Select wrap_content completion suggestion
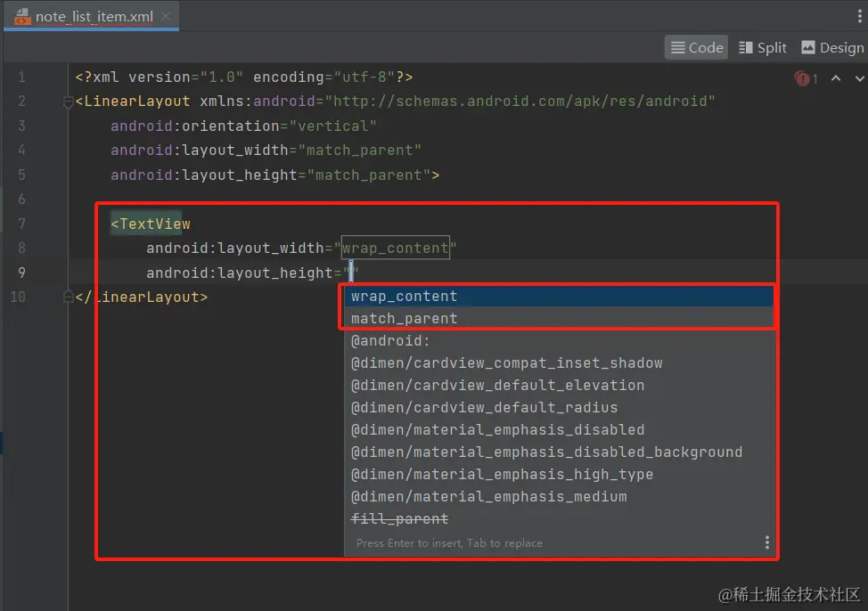 click(x=559, y=296)
